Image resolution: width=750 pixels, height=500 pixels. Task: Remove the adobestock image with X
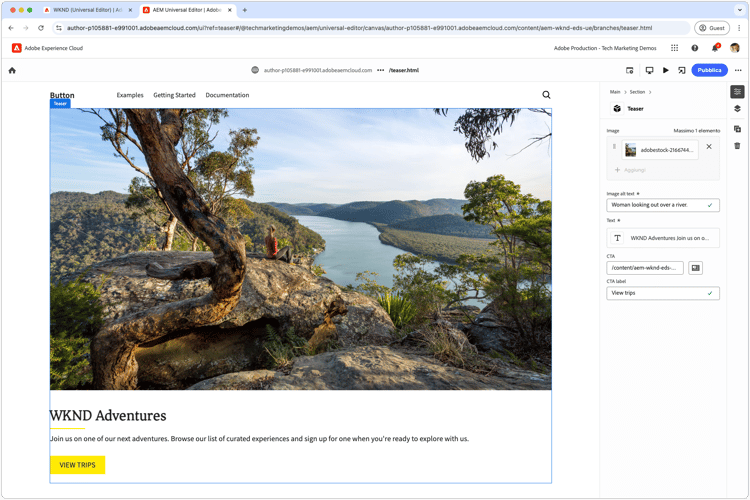[709, 147]
